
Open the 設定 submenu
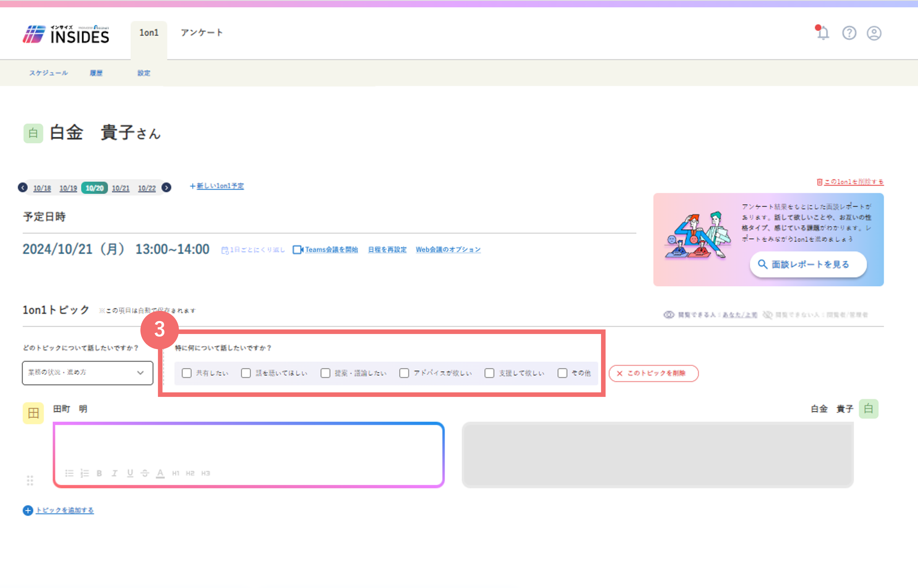144,73
